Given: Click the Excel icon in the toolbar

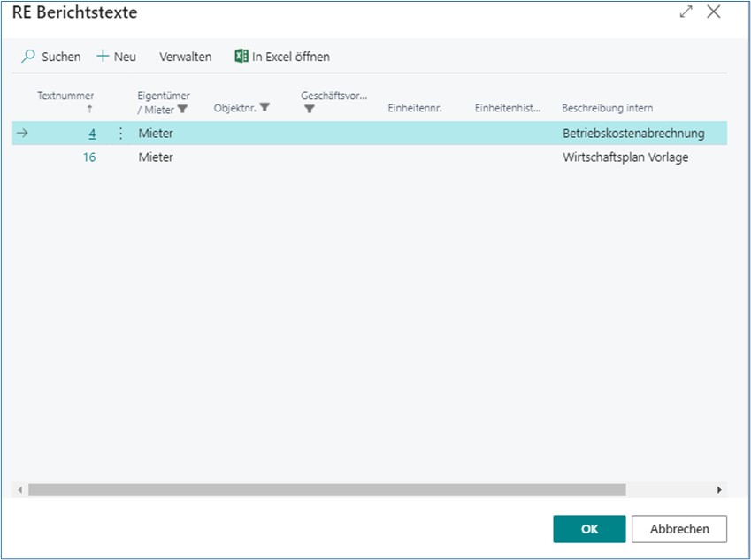Looking at the screenshot, I should [x=241, y=57].
